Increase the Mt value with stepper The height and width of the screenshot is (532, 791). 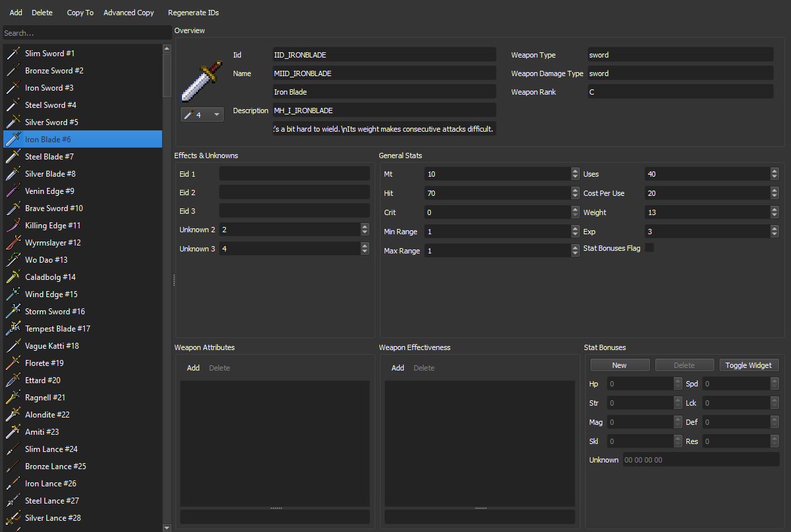[575, 171]
